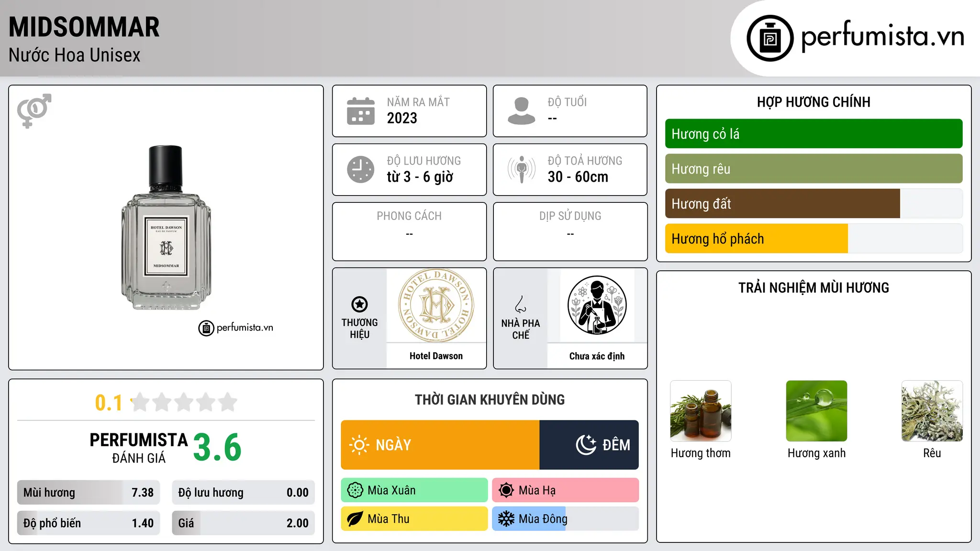Click the PERFUMISTA ĐÁNH GIÁ label
980x551 pixels.
point(139,448)
